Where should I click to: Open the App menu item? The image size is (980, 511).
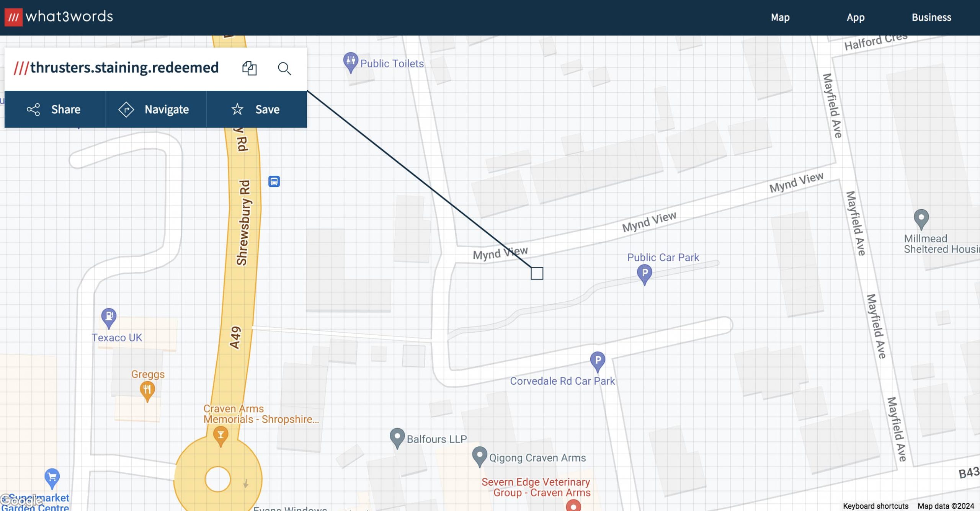pos(856,18)
